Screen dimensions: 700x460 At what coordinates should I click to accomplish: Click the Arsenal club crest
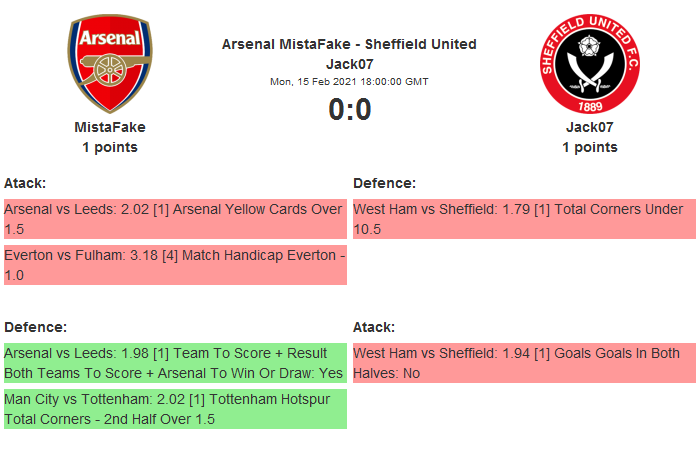(x=109, y=64)
